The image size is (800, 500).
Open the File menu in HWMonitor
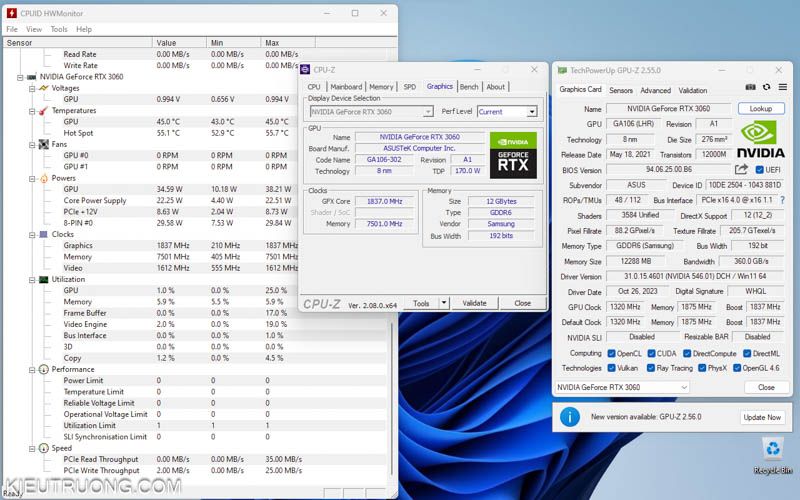(12, 29)
